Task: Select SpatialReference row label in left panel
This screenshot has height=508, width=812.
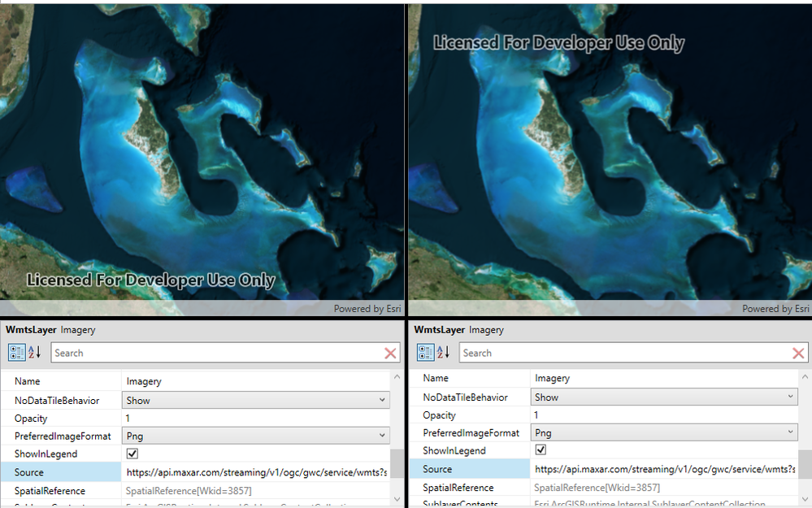Action: point(50,491)
